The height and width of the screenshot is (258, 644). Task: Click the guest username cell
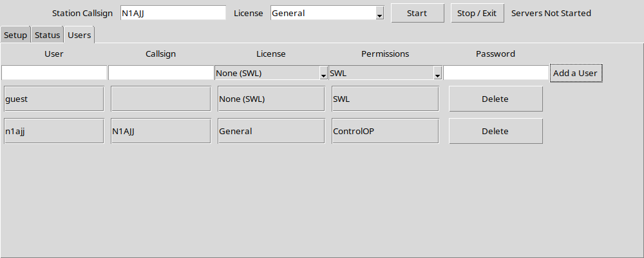click(54, 99)
